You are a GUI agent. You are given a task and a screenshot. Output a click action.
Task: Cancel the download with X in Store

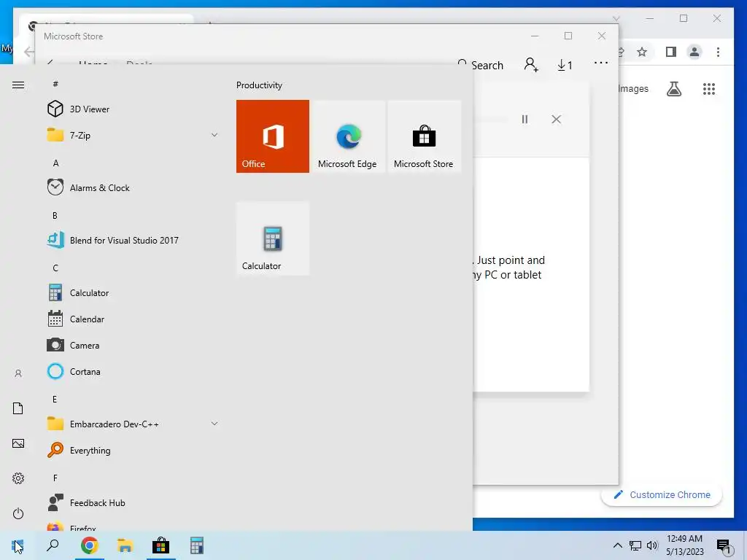pos(556,119)
